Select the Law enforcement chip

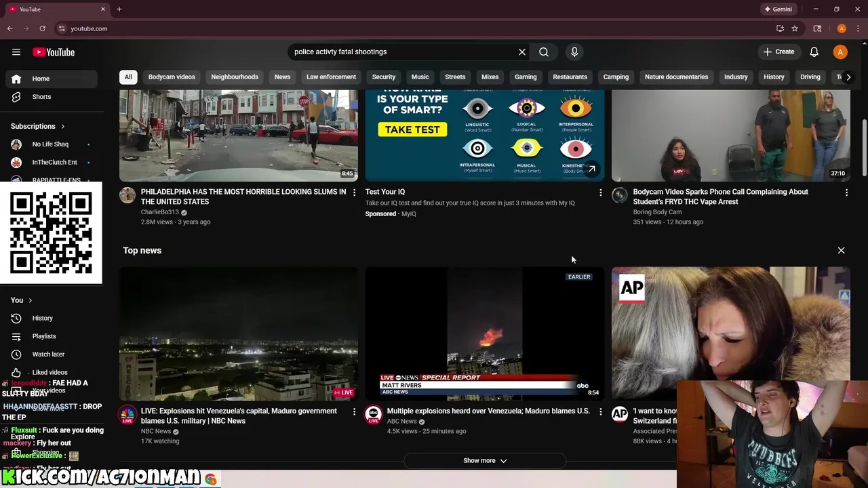point(331,77)
